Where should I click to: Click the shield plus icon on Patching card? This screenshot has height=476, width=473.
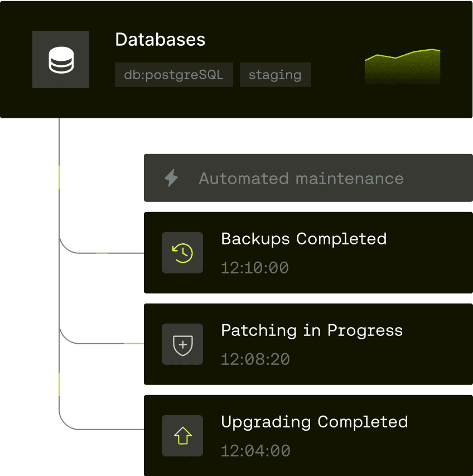click(x=182, y=344)
